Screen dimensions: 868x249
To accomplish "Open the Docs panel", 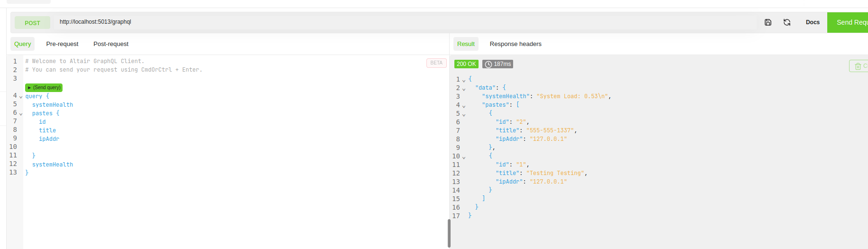I will [x=813, y=22].
